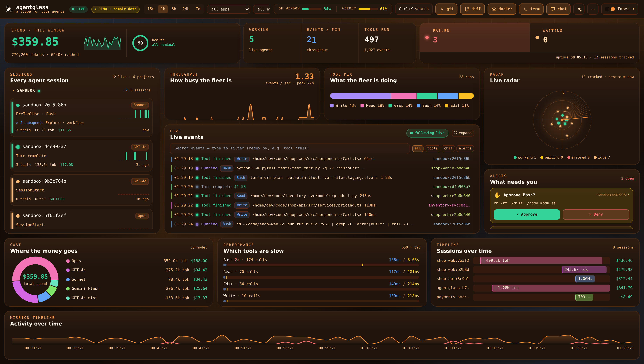Image resolution: width=644 pixels, height=364 pixels.
Task: Select the 01:29:20 Turn complete event row
Action: [x=321, y=187]
